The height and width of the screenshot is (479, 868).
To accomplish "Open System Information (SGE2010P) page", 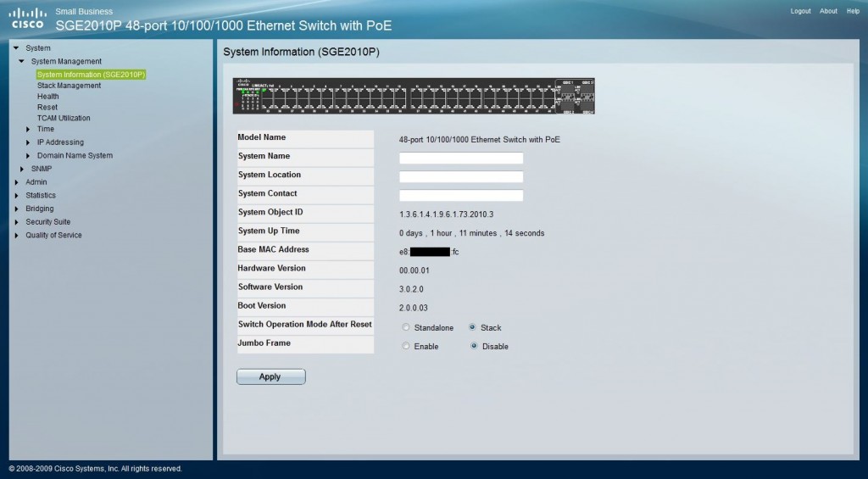I will 92,75.
